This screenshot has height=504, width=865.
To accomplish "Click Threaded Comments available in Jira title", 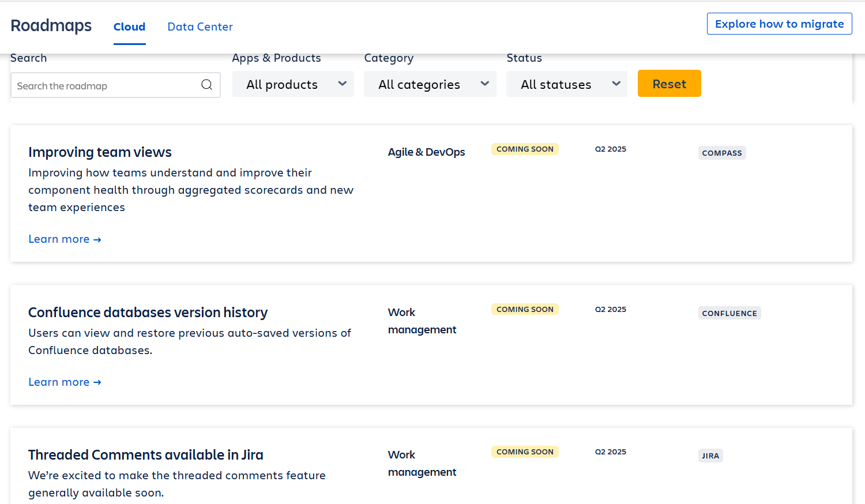I will tap(145, 454).
